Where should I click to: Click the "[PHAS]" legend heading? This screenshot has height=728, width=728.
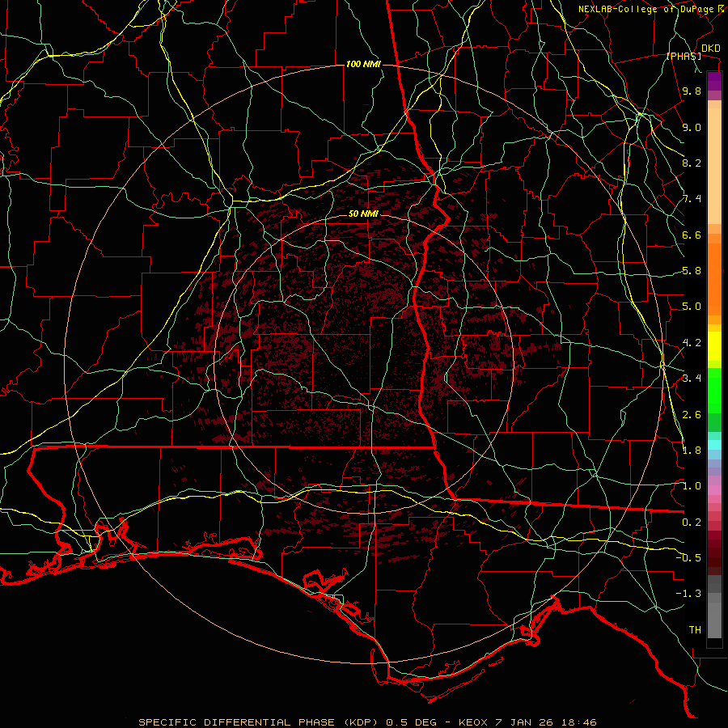click(684, 56)
